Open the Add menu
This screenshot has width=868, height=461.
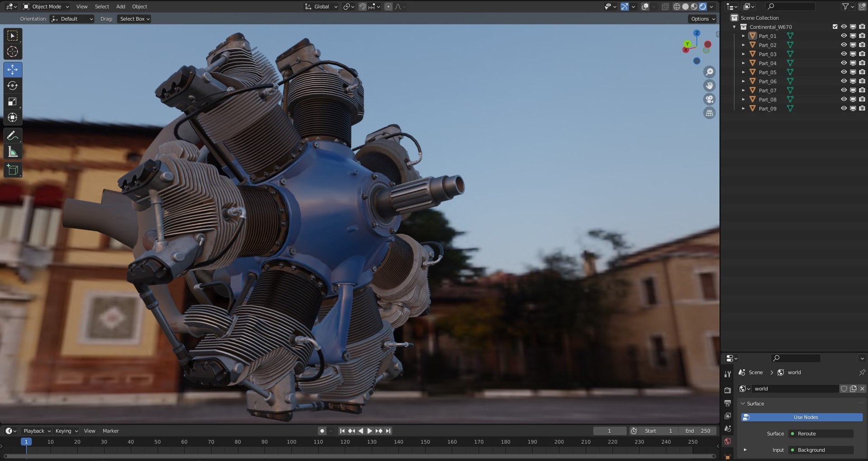click(121, 7)
